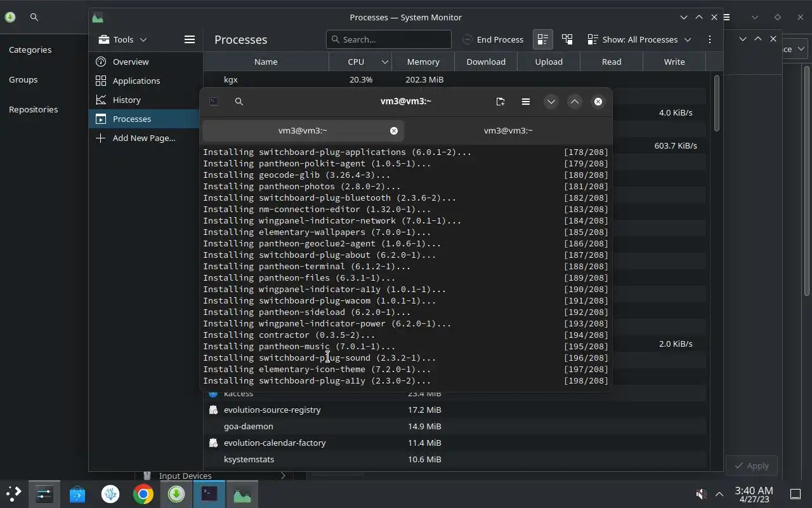
Task: Select goa-daemon process row
Action: (454, 426)
